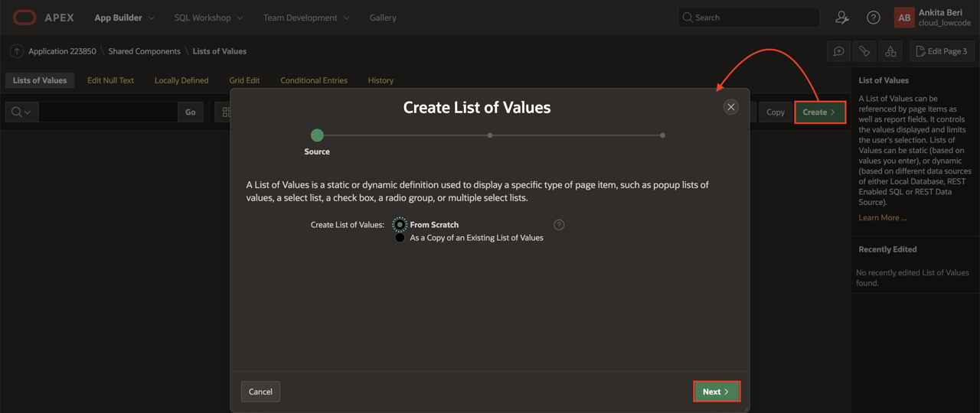Click the up-arrow parent navigation icon

[16, 51]
